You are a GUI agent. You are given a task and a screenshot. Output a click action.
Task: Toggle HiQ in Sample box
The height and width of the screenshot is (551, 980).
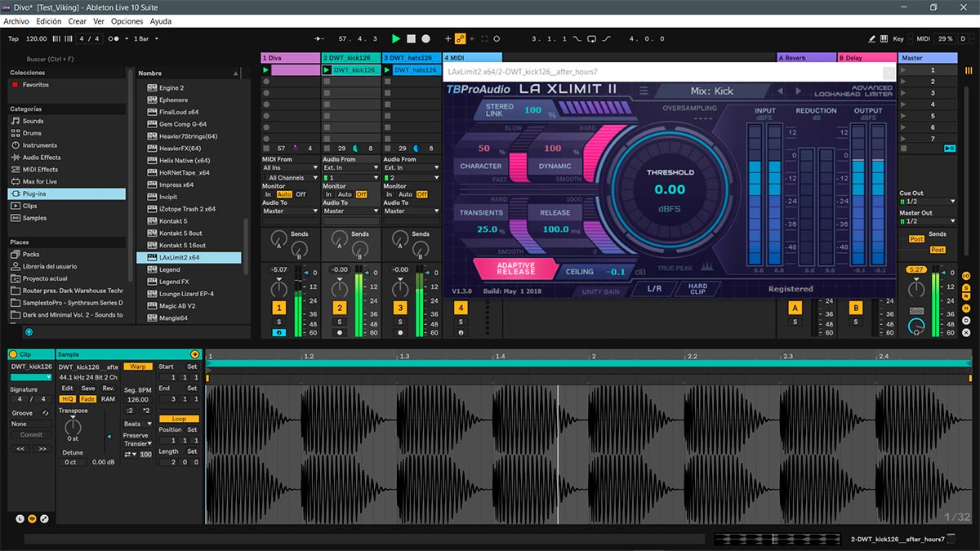(x=68, y=399)
